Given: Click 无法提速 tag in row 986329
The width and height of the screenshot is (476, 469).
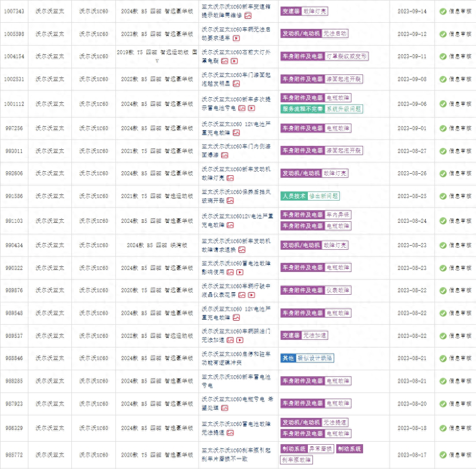Looking at the screenshot, I should 335,422.
